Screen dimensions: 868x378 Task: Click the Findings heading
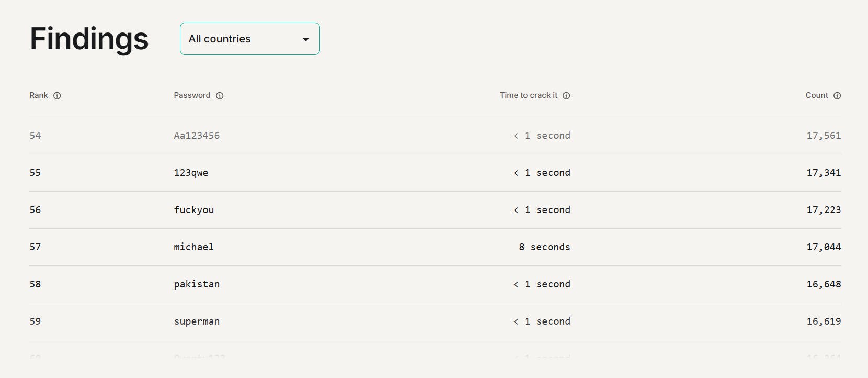click(x=89, y=39)
